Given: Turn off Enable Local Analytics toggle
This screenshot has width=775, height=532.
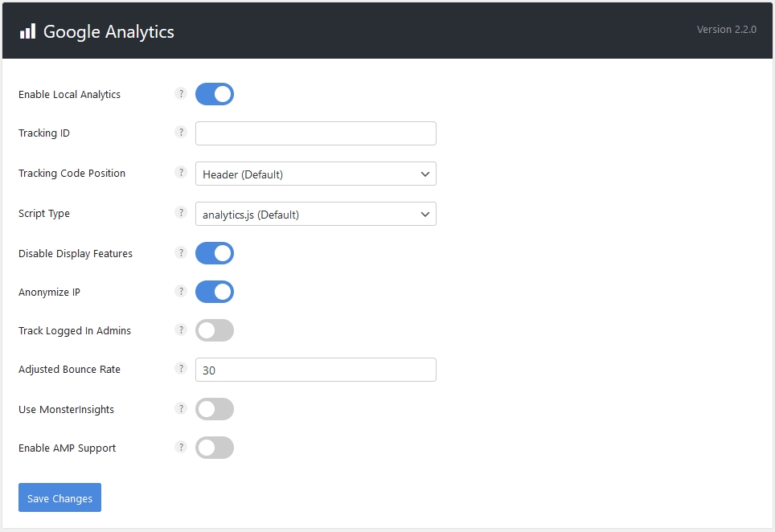Looking at the screenshot, I should 215,94.
